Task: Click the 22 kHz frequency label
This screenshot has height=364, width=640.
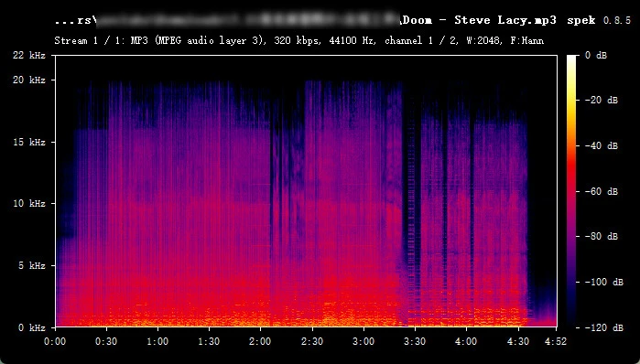Action: [x=29, y=55]
